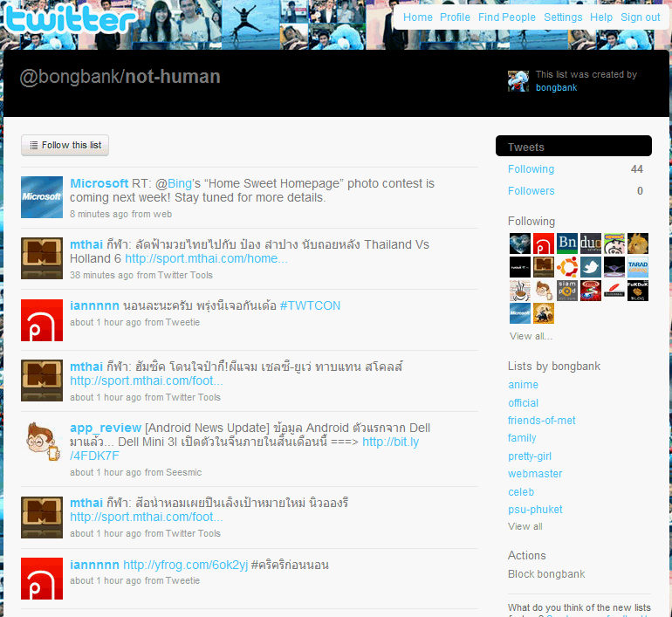Image resolution: width=672 pixels, height=617 pixels.
Task: Click the FuKDuK BLOG avatar in Following grid
Action: 638,291
